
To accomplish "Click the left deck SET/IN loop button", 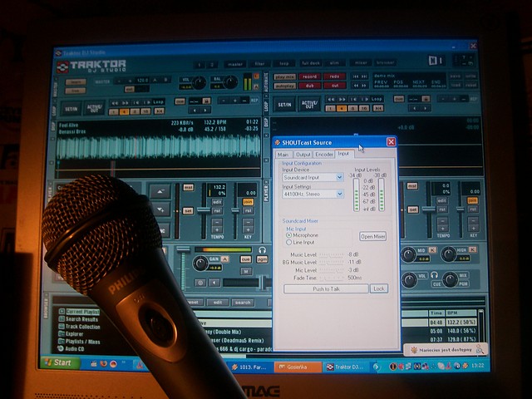I will [71, 109].
